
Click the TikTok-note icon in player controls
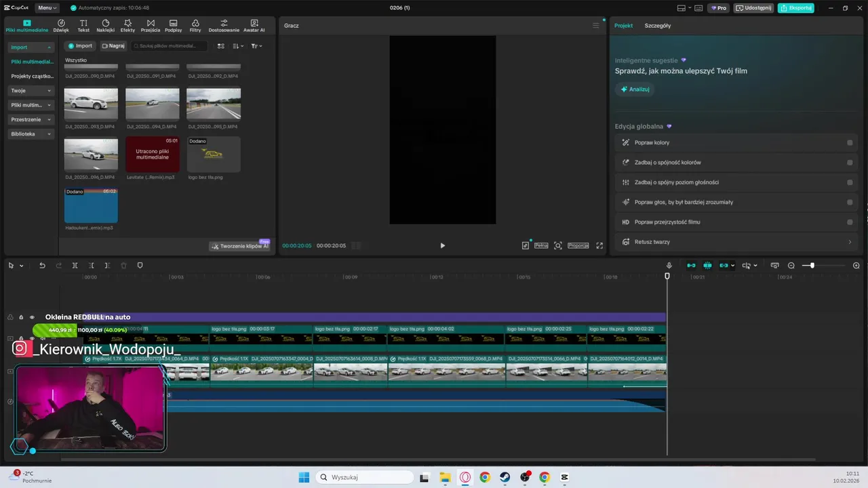coord(526,245)
